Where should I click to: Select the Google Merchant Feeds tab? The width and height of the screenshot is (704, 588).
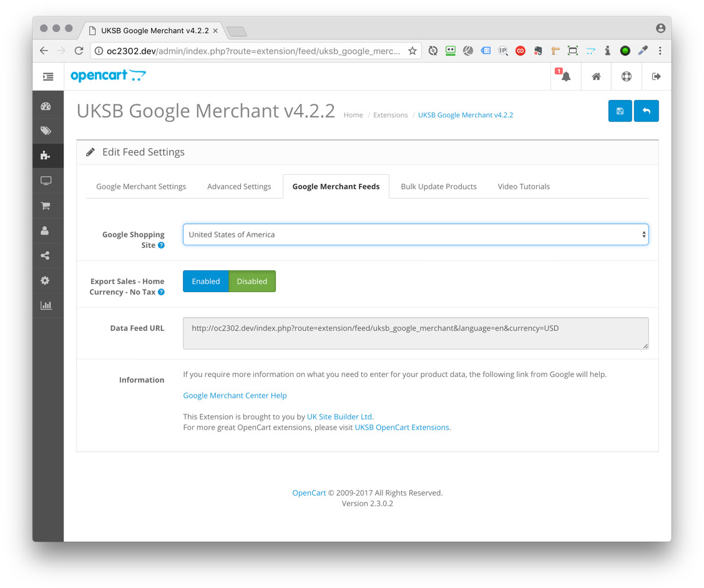tap(336, 187)
